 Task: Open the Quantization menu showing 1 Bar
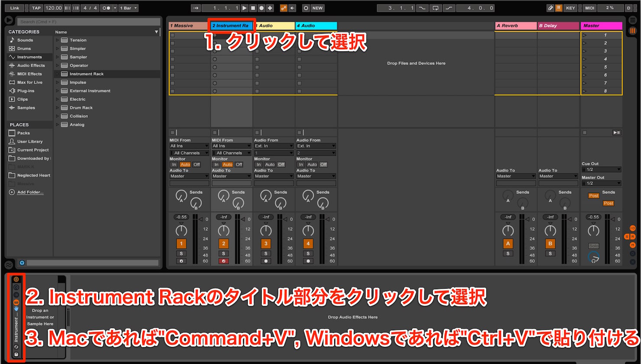129,8
